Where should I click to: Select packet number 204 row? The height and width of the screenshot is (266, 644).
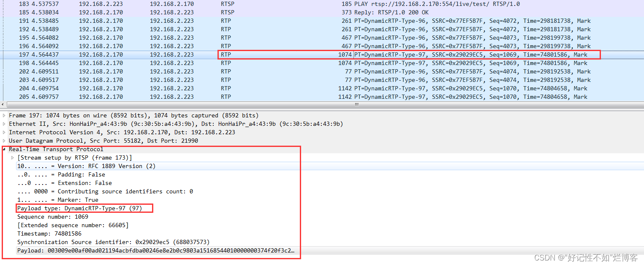click(322, 88)
